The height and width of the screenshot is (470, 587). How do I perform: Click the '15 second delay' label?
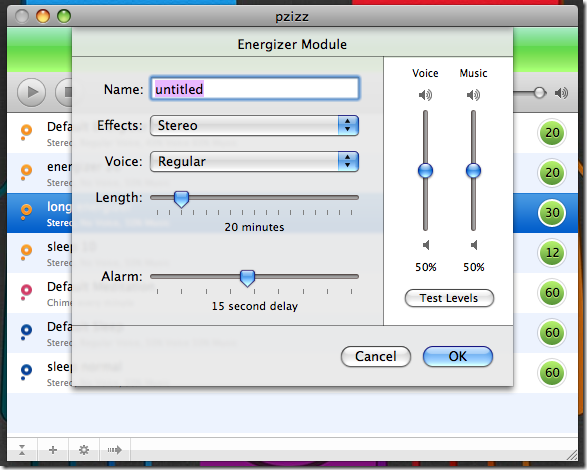tap(255, 306)
